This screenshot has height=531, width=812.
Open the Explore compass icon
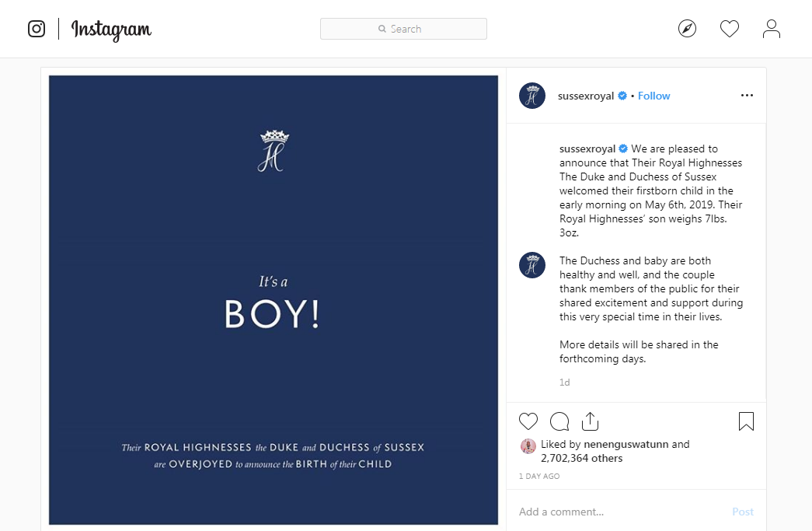[x=687, y=29]
